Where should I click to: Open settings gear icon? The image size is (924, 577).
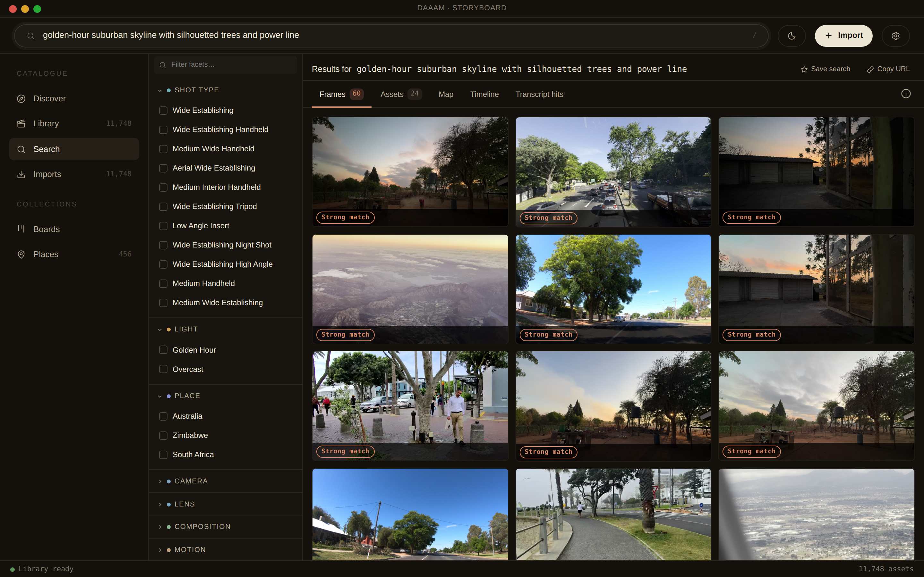[x=895, y=36]
